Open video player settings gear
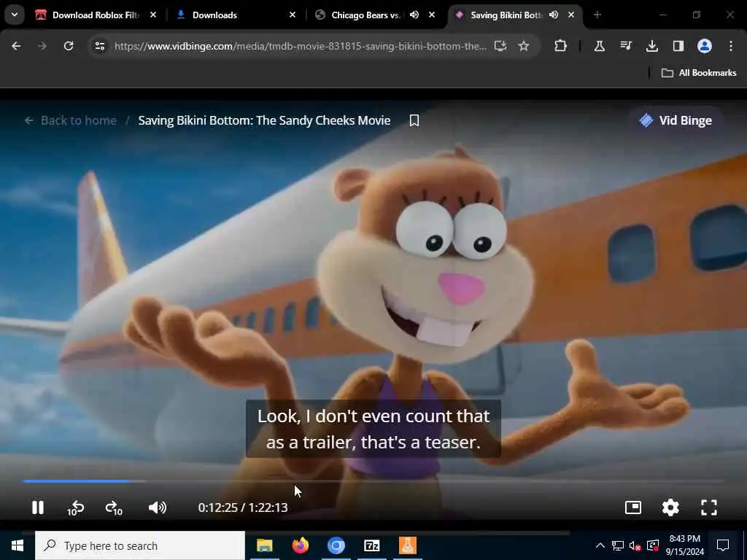The width and height of the screenshot is (747, 560). (x=670, y=507)
